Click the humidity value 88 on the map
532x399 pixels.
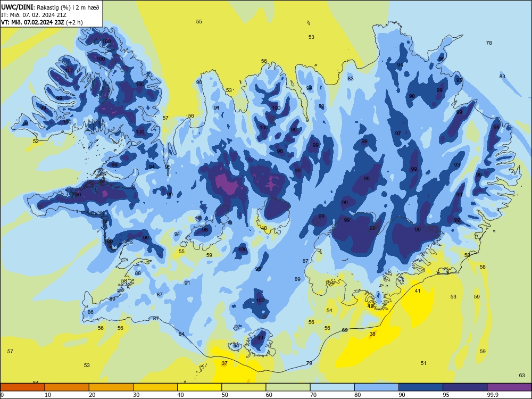point(138,273)
